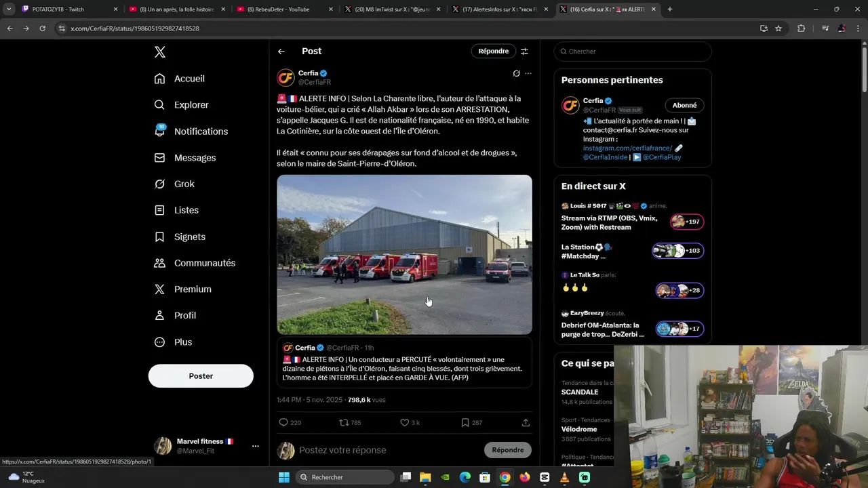Open Profil in the sidebar

pos(175,316)
